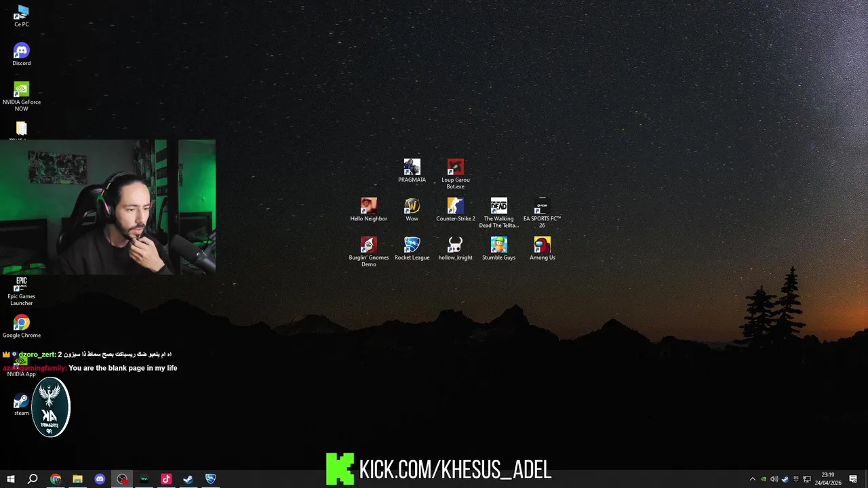
Task: Open taskbar Search
Action: pyautogui.click(x=33, y=479)
